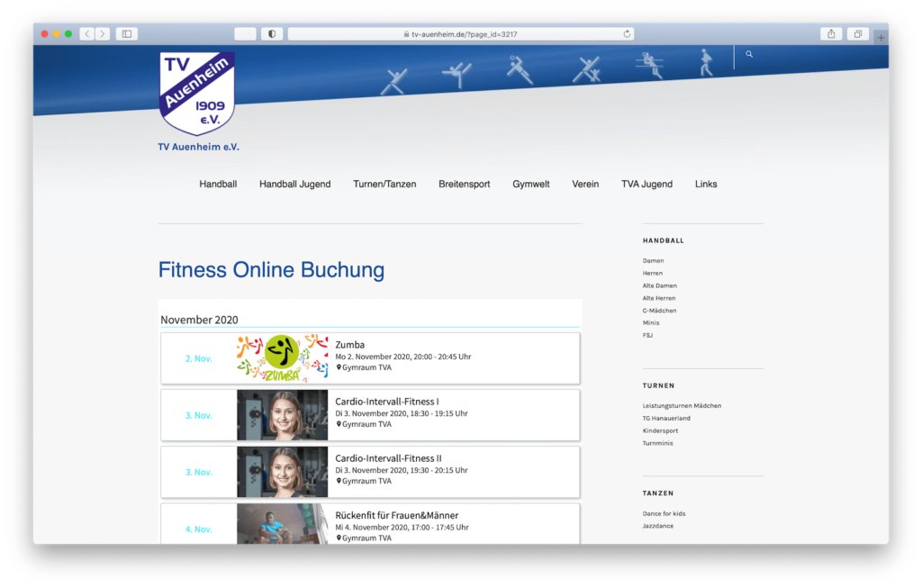Open the privacy shield report icon
Image resolution: width=922 pixels, height=588 pixels.
(x=272, y=34)
